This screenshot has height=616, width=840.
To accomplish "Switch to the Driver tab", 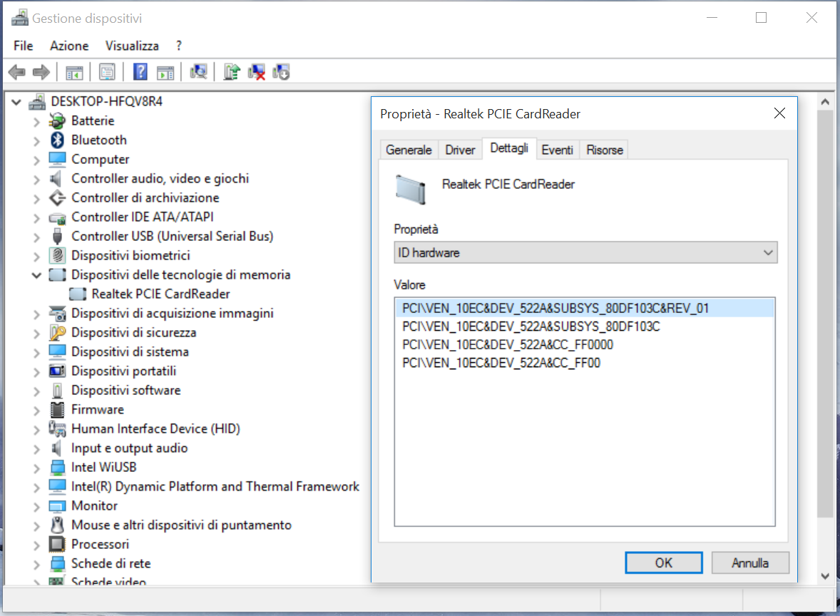I will pyautogui.click(x=460, y=150).
